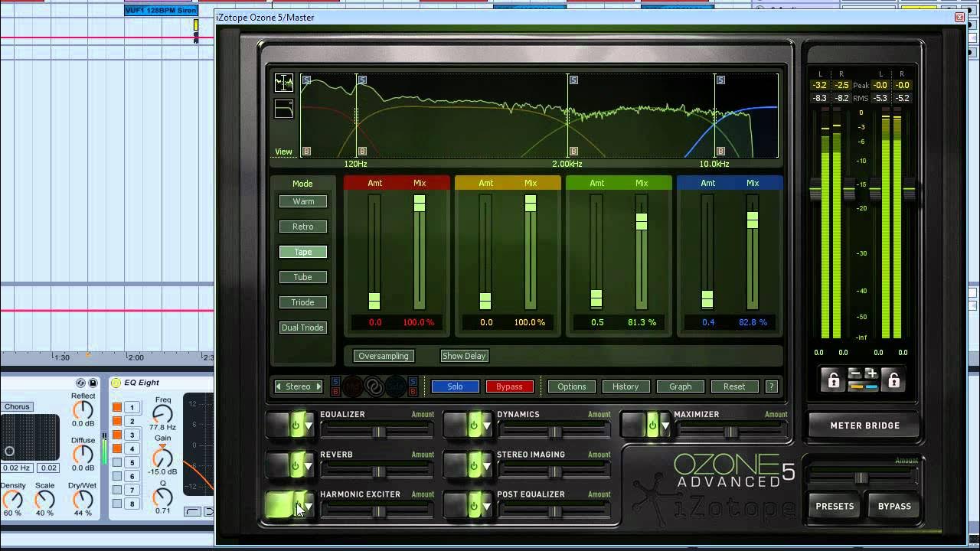Click the blue Solo button
Image resolution: width=980 pixels, height=551 pixels.
[x=456, y=386]
